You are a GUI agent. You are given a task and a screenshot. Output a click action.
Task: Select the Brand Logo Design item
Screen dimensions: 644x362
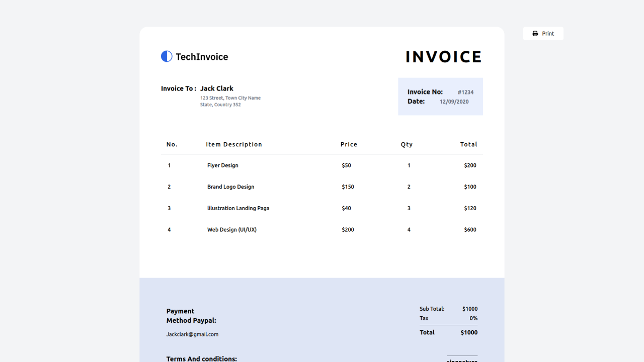(230, 187)
